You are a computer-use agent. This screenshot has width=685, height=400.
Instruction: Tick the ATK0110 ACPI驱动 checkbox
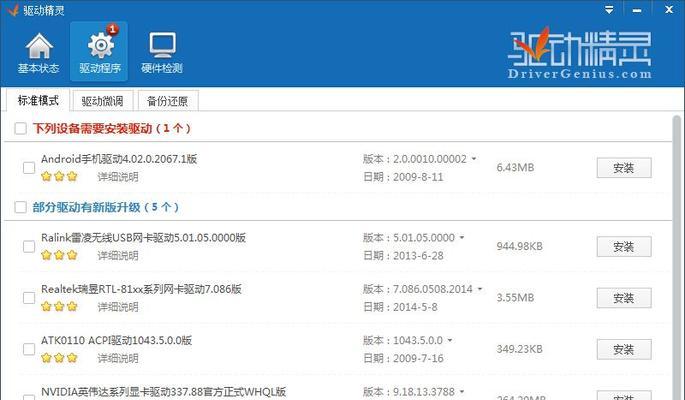[29, 349]
